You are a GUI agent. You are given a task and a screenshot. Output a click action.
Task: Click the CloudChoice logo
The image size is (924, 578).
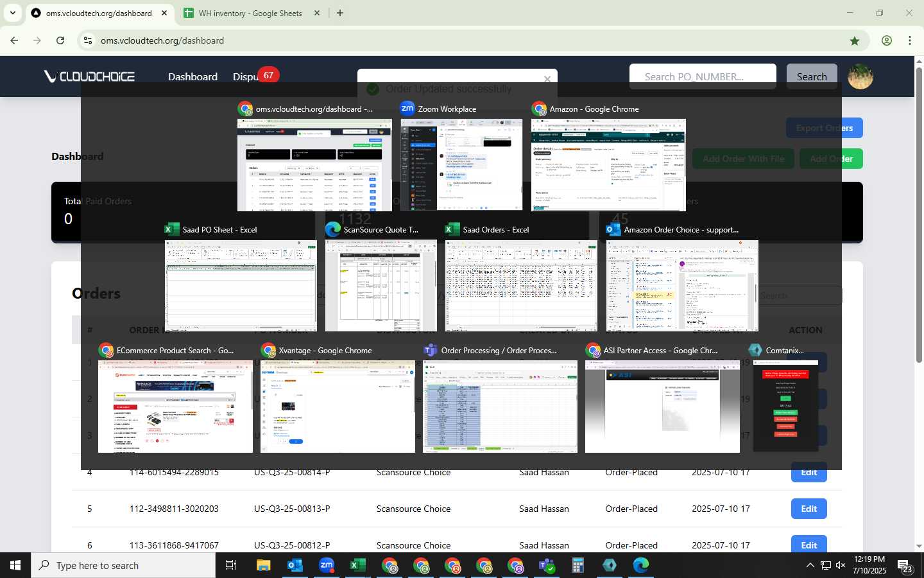[89, 76]
